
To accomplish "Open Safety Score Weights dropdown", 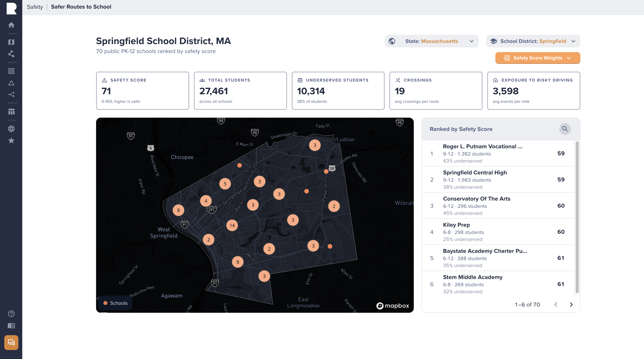I will pyautogui.click(x=538, y=58).
